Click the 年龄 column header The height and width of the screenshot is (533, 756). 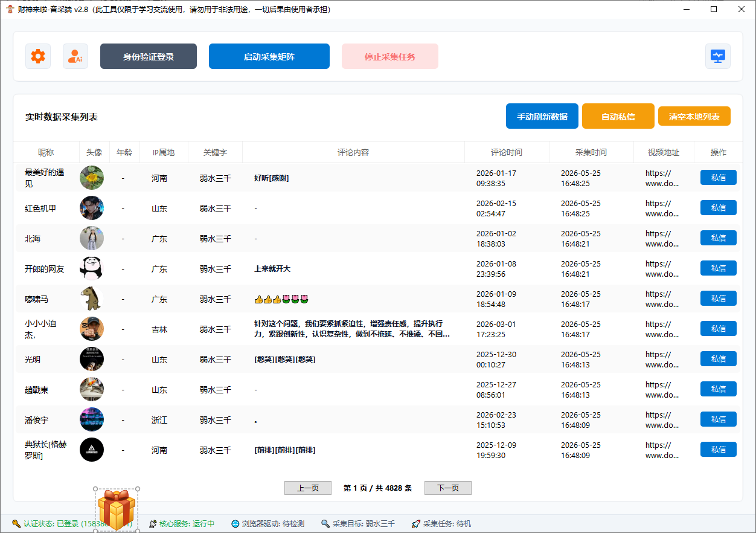[x=124, y=152]
